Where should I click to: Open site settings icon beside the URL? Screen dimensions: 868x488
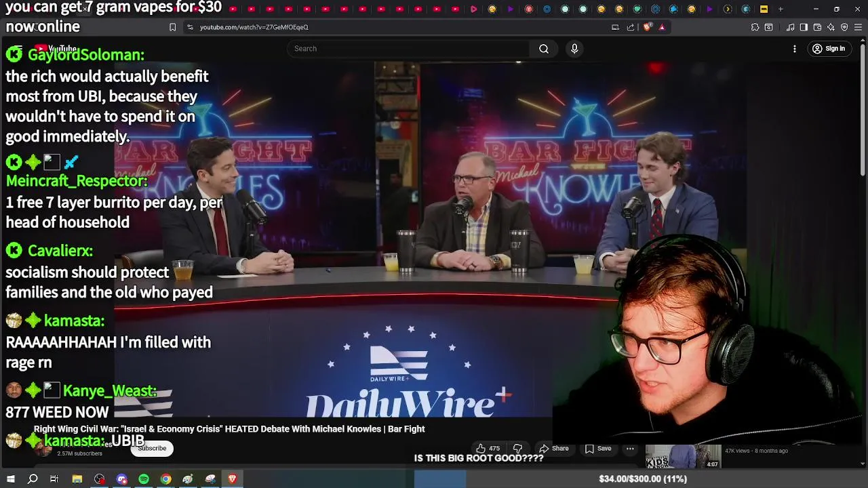coord(190,27)
